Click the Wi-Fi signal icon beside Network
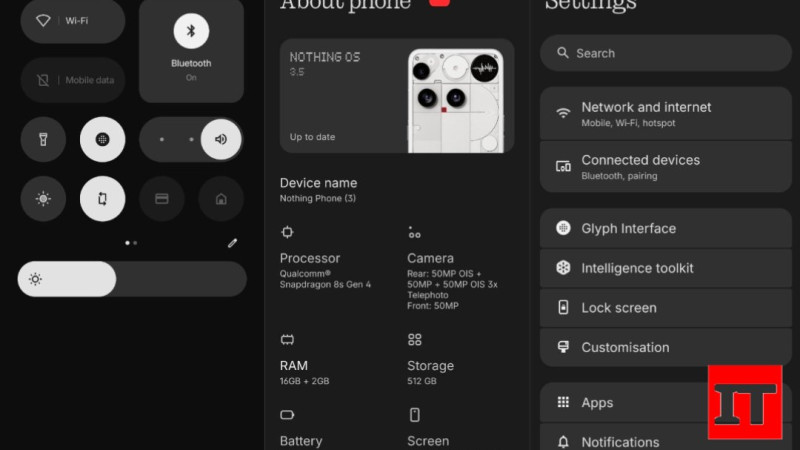The height and width of the screenshot is (450, 800). coord(563,113)
